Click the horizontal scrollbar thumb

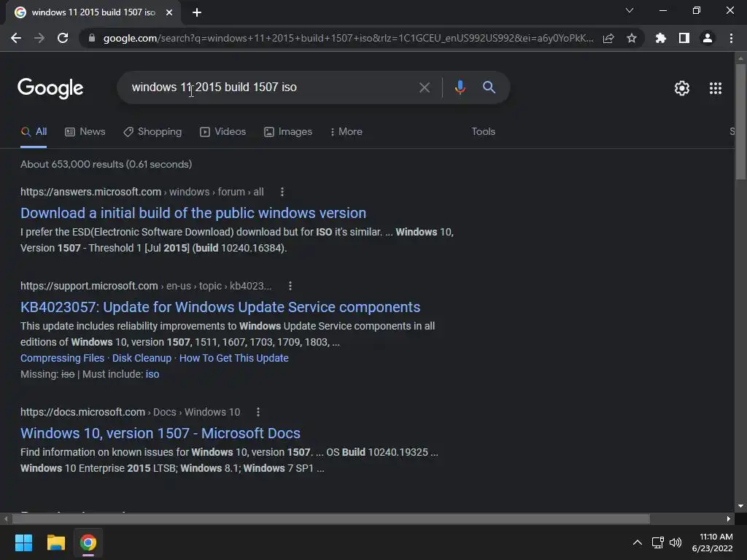coord(331,518)
